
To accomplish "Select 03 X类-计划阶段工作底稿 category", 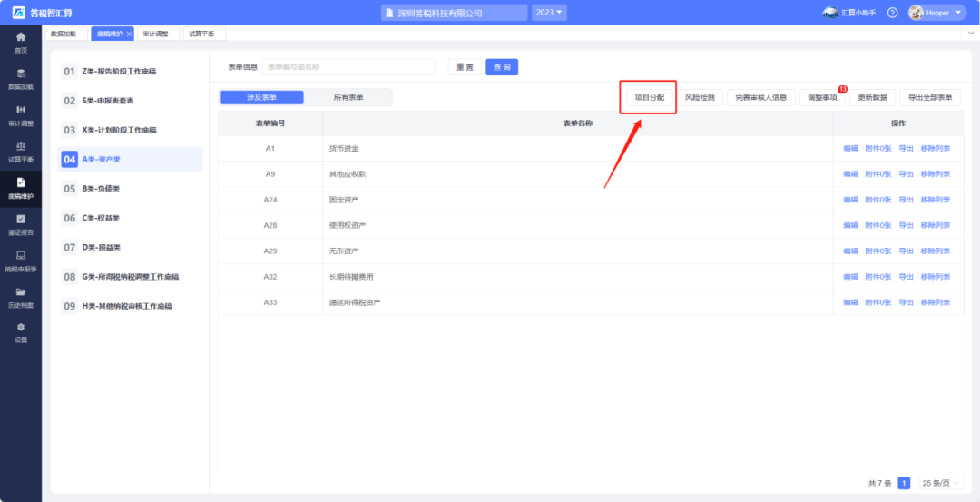I will point(130,130).
